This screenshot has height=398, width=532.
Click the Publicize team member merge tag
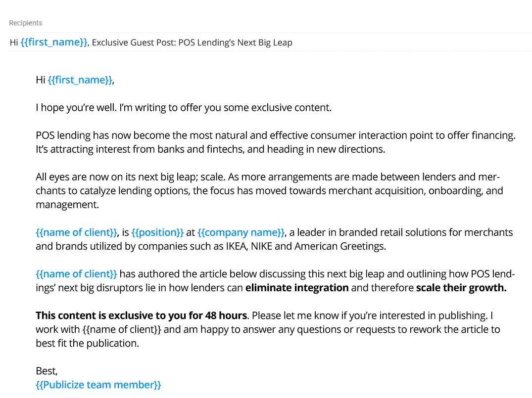click(x=98, y=385)
